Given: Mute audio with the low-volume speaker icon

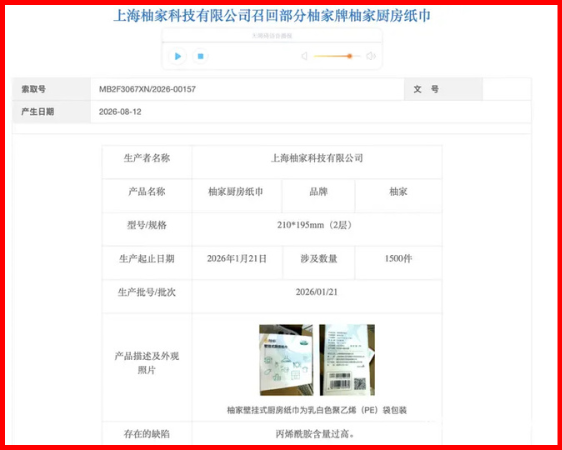Looking at the screenshot, I should click(304, 56).
